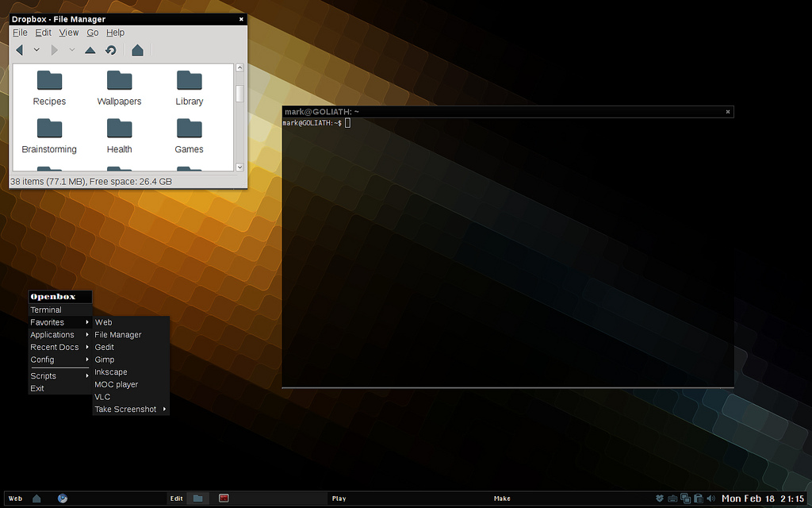Click the terminal prompt cursor
The image size is (812, 508).
348,123
